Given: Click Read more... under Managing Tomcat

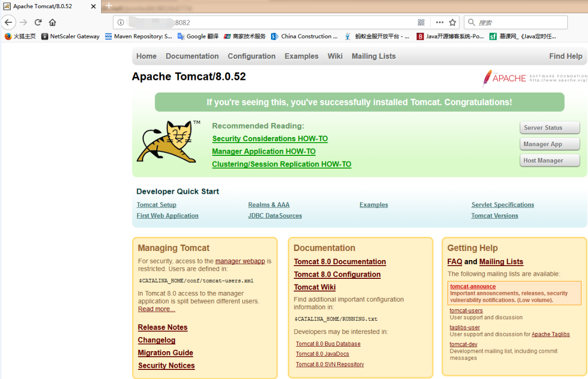Looking at the screenshot, I should tap(156, 309).
